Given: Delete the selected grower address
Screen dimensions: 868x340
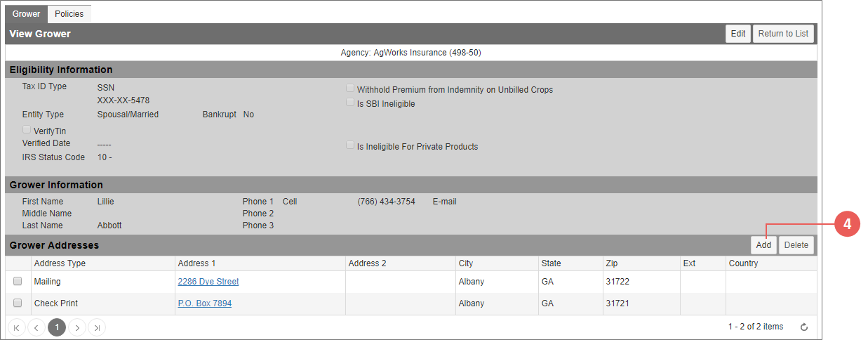Looking at the screenshot, I should [796, 245].
